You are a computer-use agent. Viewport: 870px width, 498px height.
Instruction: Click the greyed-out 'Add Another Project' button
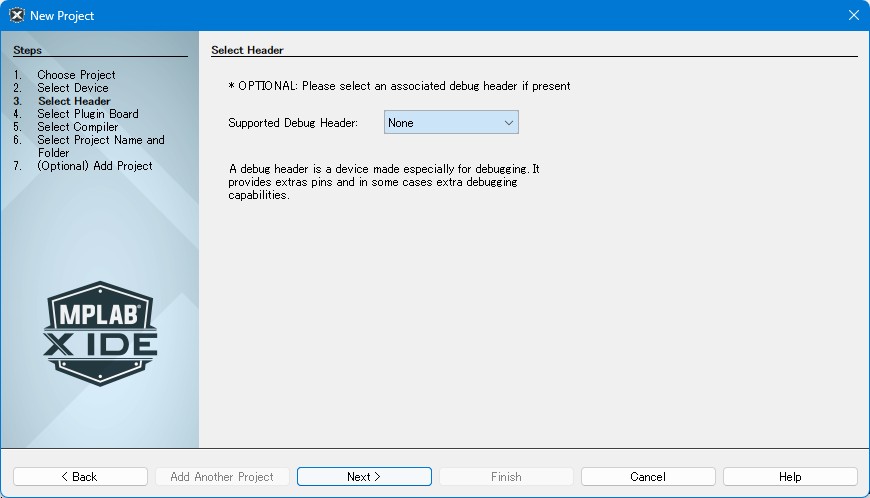click(x=222, y=477)
